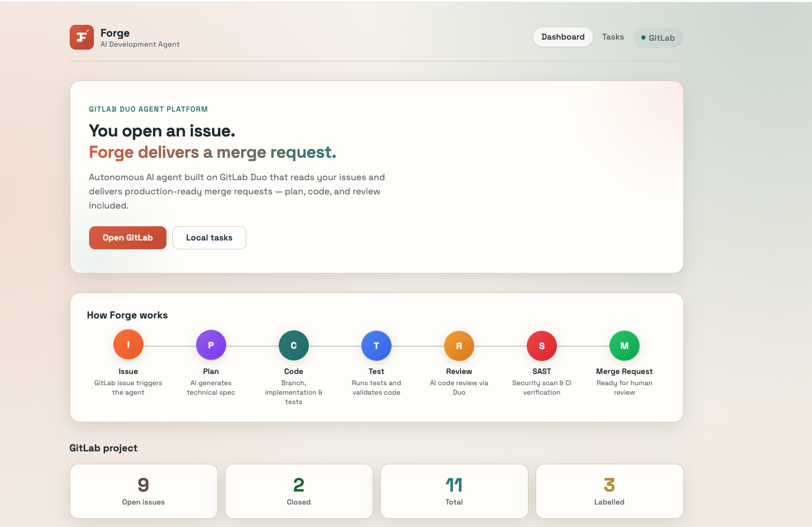Click the 'SAST' step label

[x=542, y=372]
